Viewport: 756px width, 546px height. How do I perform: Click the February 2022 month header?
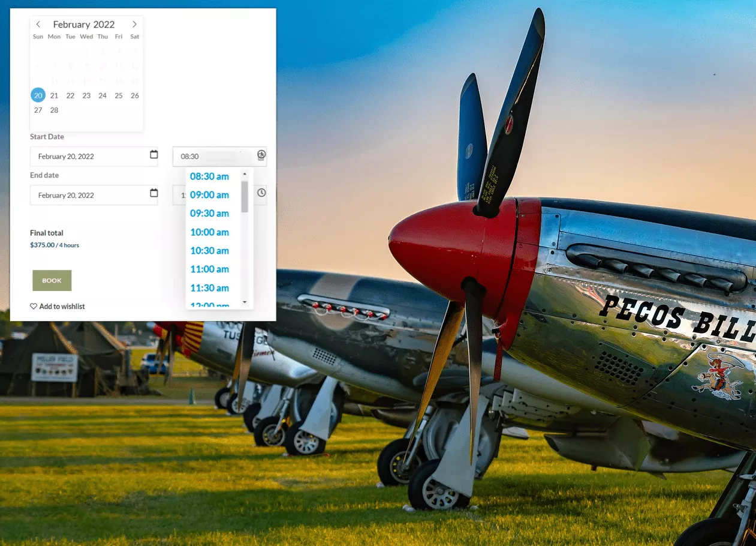pyautogui.click(x=84, y=24)
